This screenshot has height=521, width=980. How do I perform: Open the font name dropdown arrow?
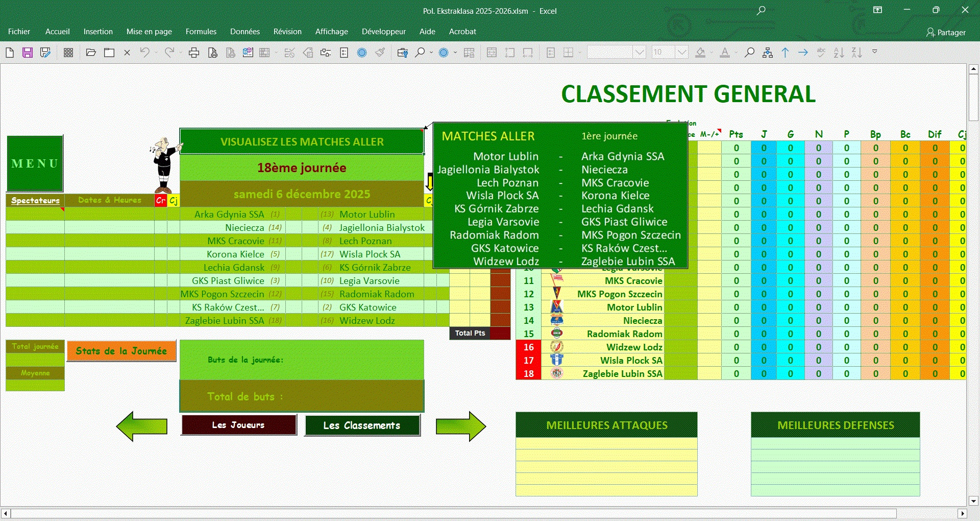click(639, 53)
